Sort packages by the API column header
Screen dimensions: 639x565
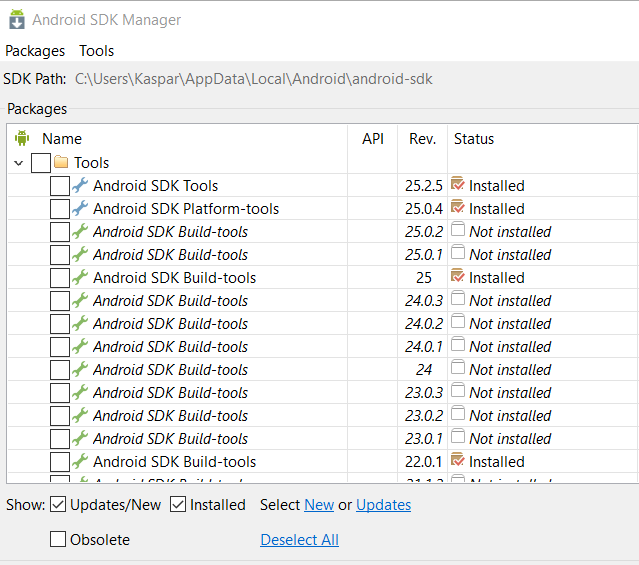click(x=373, y=139)
